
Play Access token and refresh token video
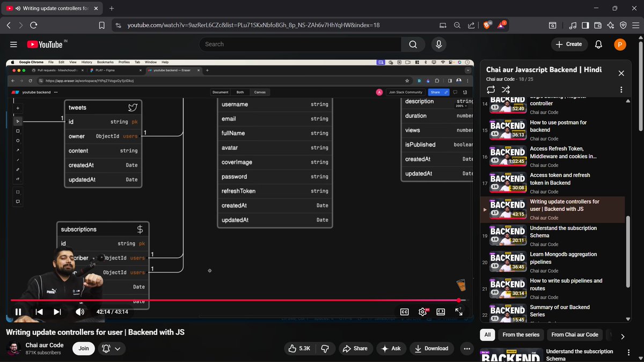click(x=553, y=183)
